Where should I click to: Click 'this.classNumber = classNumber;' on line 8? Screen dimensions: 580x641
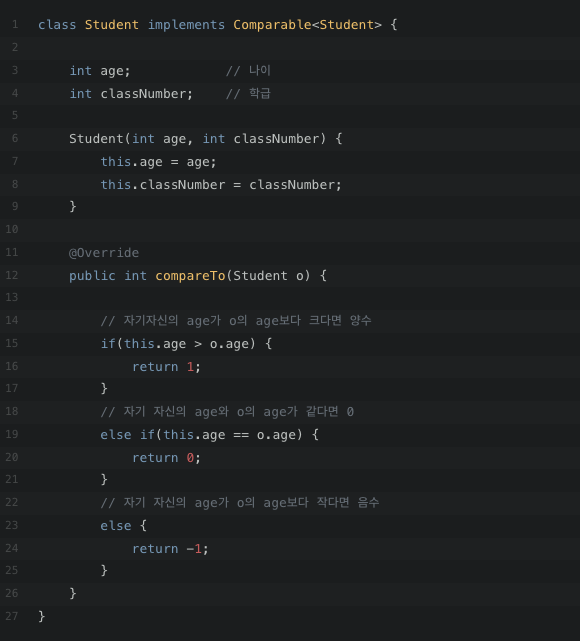pyautogui.click(x=221, y=185)
